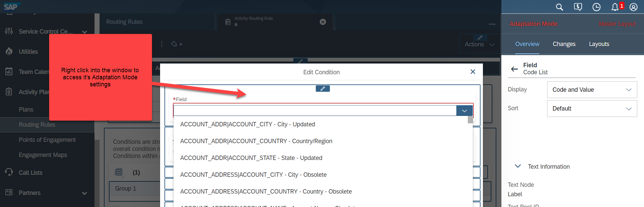Screen dimensions: 644x207
Task: Switch to the Overview tab
Action: pyautogui.click(x=527, y=44)
